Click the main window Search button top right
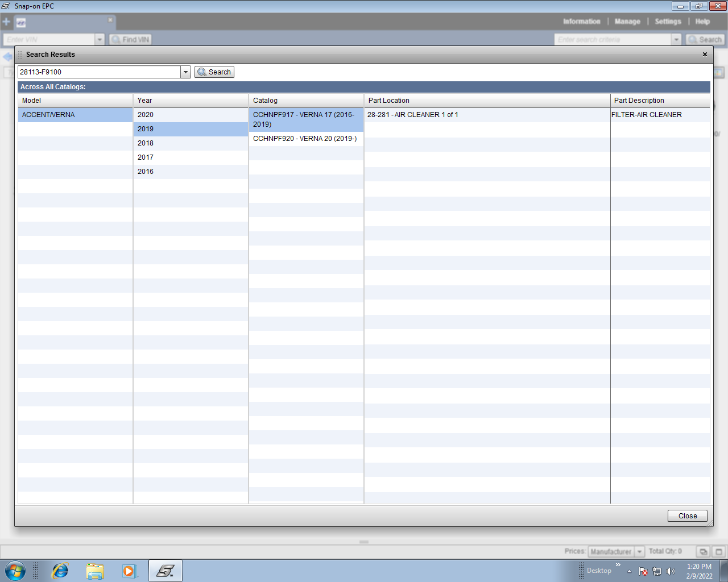 click(705, 39)
